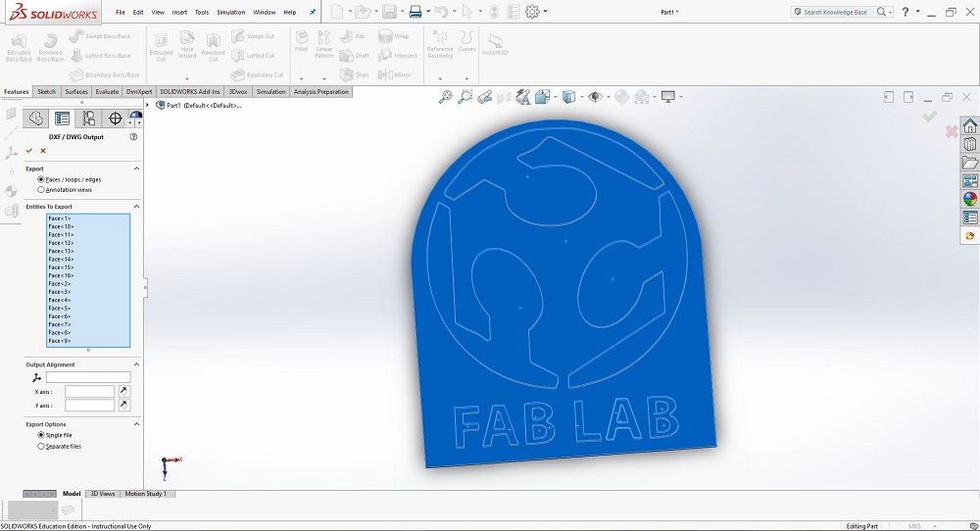Open SOLIDWORKS Resources home icon
The width and height of the screenshot is (980, 531).
969,125
